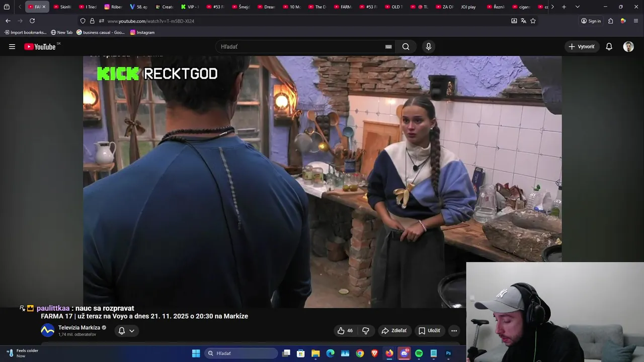Open the Firefox application hamburger menu
Screen dimensions: 644x362
636,21
